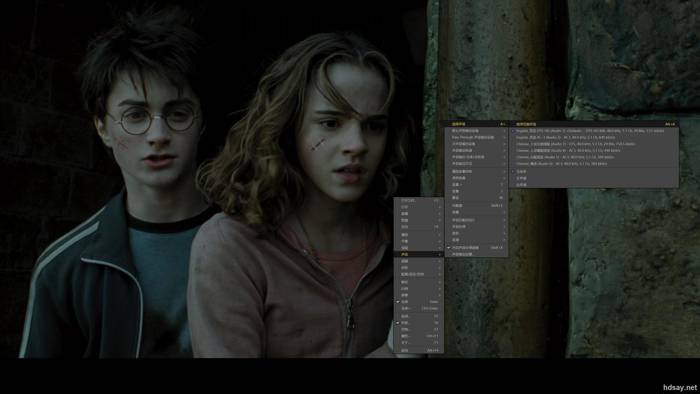Viewport: 700px width, 394px height.
Task: Open the hdsay.net watermark link
Action: click(679, 387)
